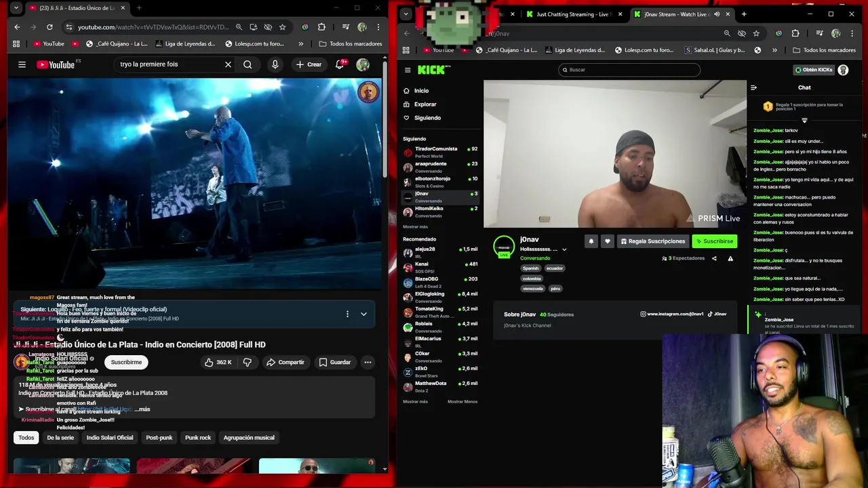
Task: Reload the YouTube browser page
Action: tap(50, 27)
